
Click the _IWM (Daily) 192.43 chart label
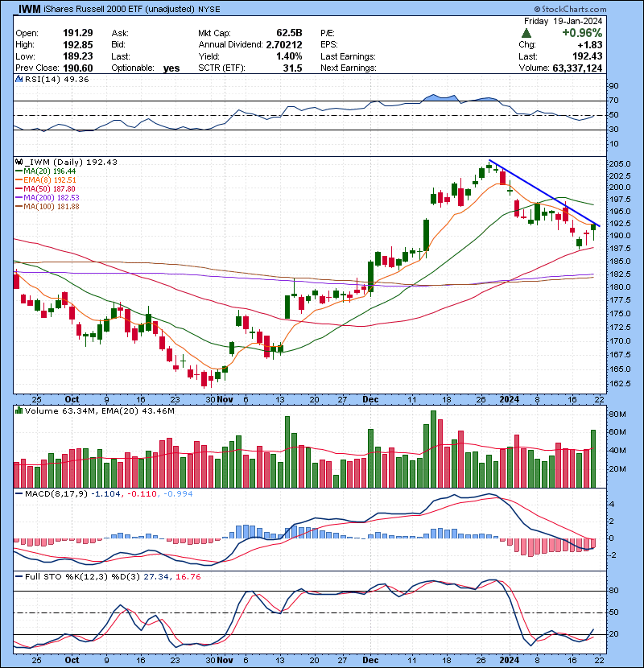[x=71, y=162]
